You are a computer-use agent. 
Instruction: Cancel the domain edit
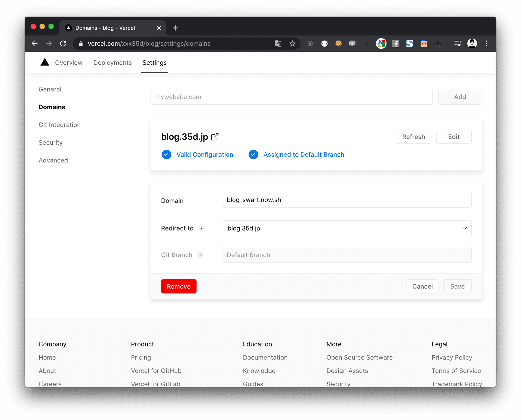pyautogui.click(x=422, y=286)
